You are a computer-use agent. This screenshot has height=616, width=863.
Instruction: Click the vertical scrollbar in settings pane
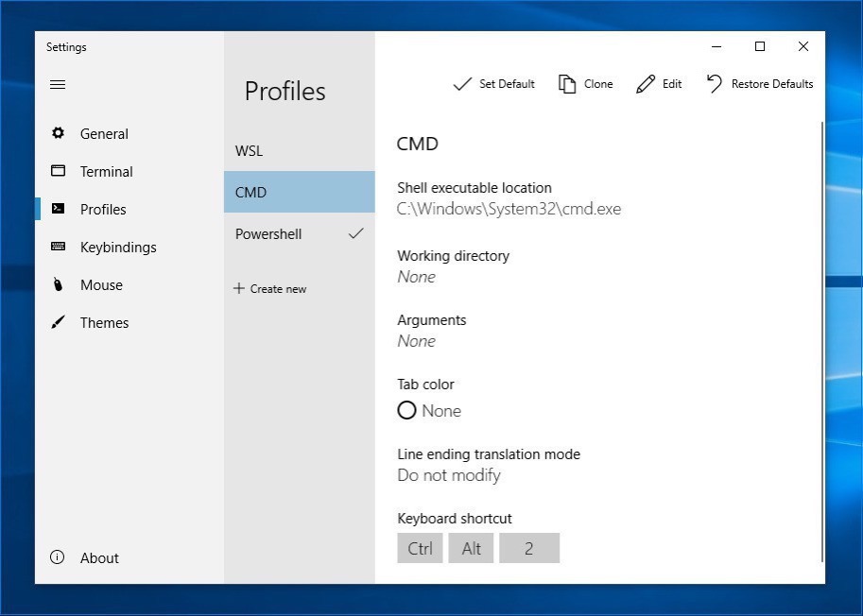[822, 340]
